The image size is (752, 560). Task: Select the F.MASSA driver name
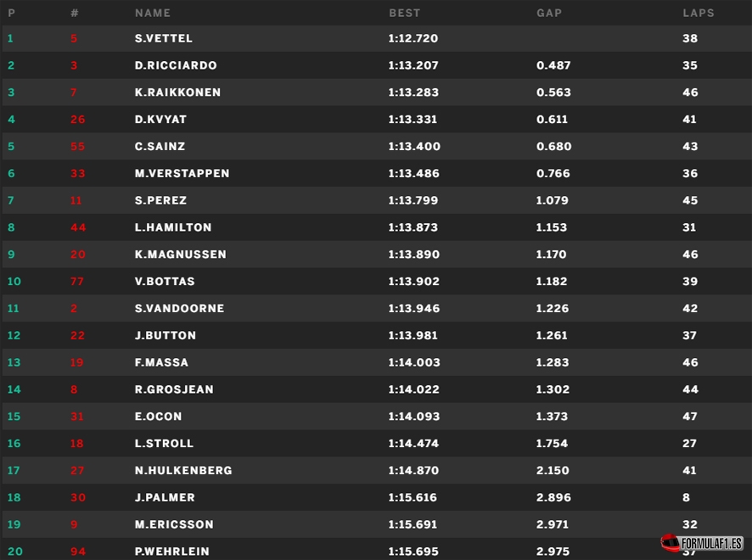coord(161,362)
